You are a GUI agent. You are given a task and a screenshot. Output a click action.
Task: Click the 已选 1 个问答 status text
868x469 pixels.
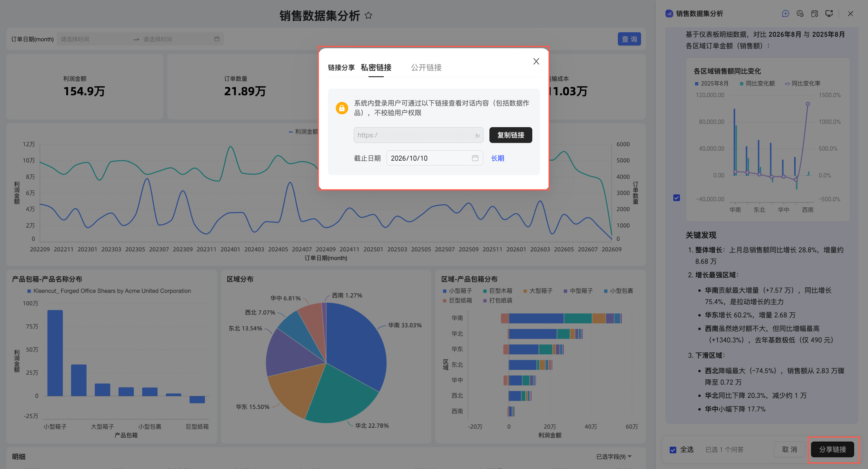click(724, 449)
